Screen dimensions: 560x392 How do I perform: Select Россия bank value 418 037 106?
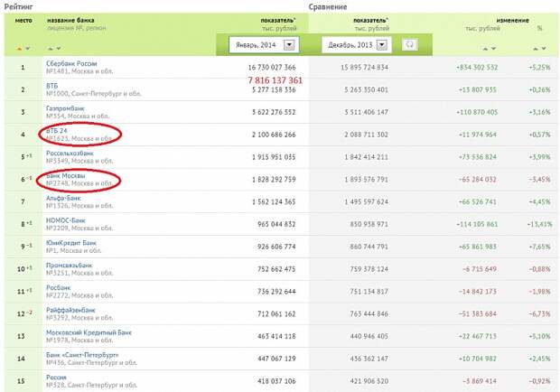(276, 381)
